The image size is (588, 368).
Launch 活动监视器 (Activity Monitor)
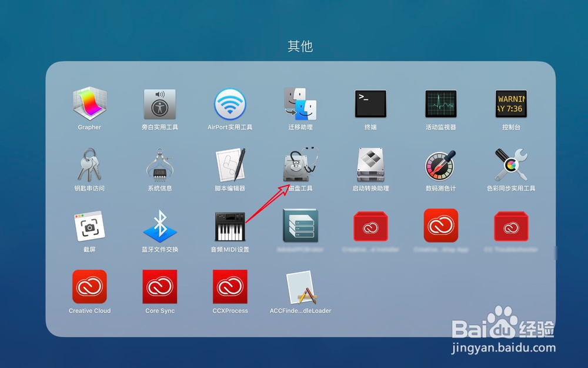440,103
